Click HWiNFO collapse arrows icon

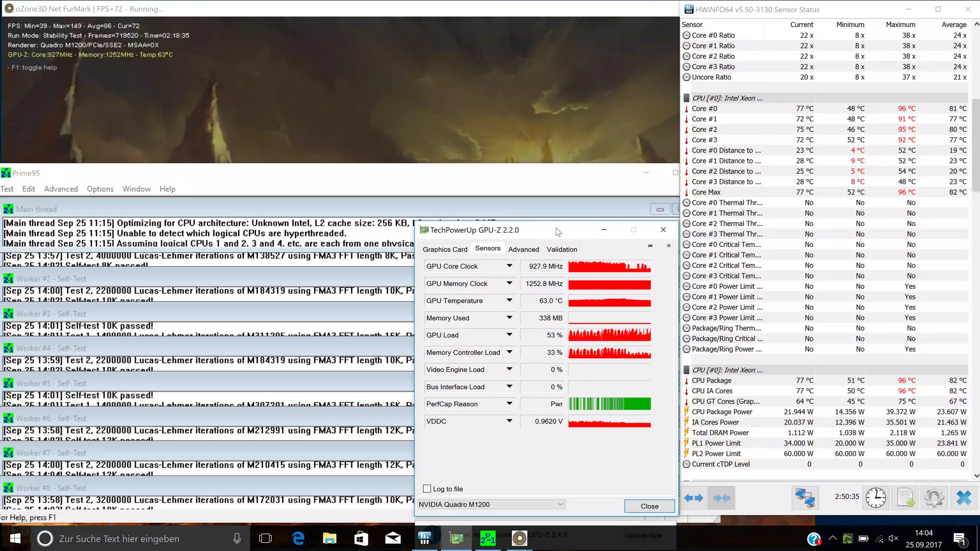[721, 498]
